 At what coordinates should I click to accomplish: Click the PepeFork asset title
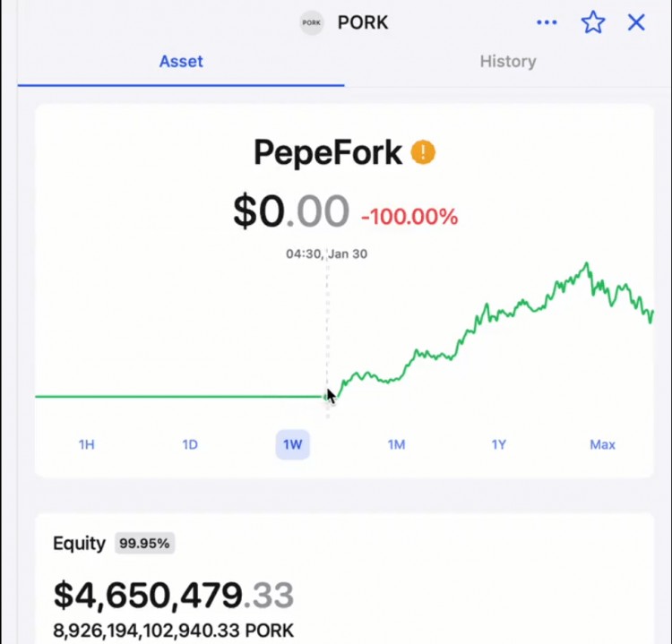click(x=328, y=153)
